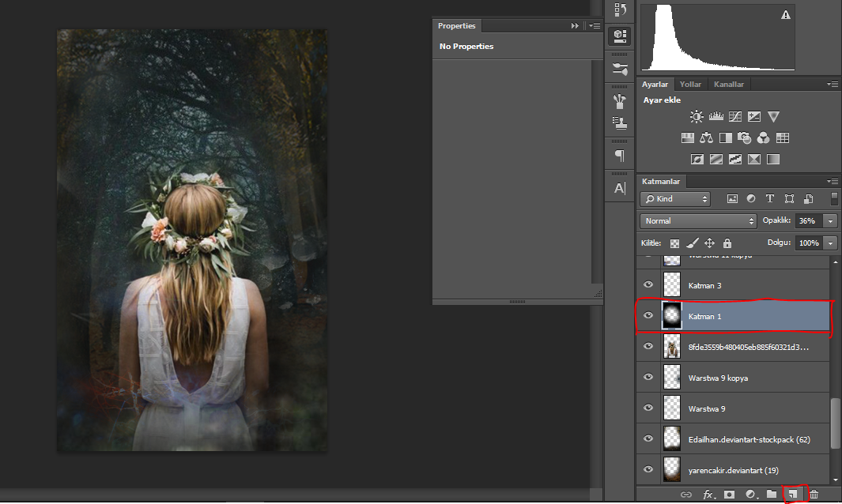Toggle lock transparent pixels
This screenshot has height=504, width=842.
click(x=675, y=243)
